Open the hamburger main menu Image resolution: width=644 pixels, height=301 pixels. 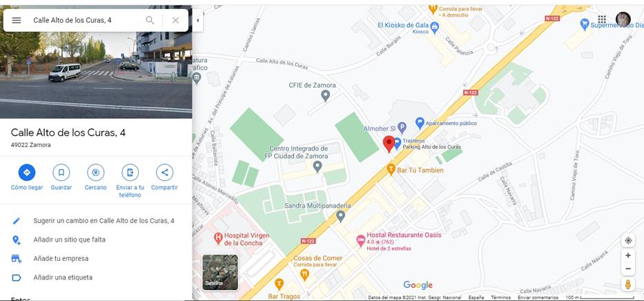[17, 20]
